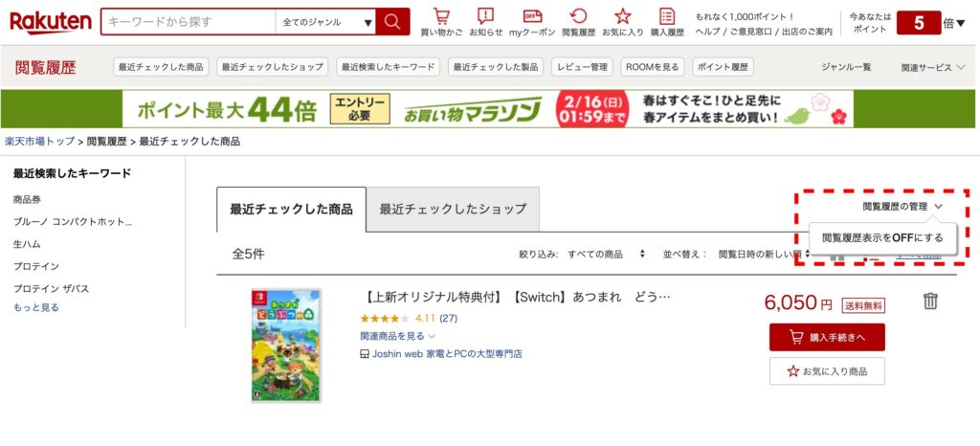Click the keyword search input field
Image resolution: width=980 pixels, height=446 pixels.
pyautogui.click(x=188, y=22)
